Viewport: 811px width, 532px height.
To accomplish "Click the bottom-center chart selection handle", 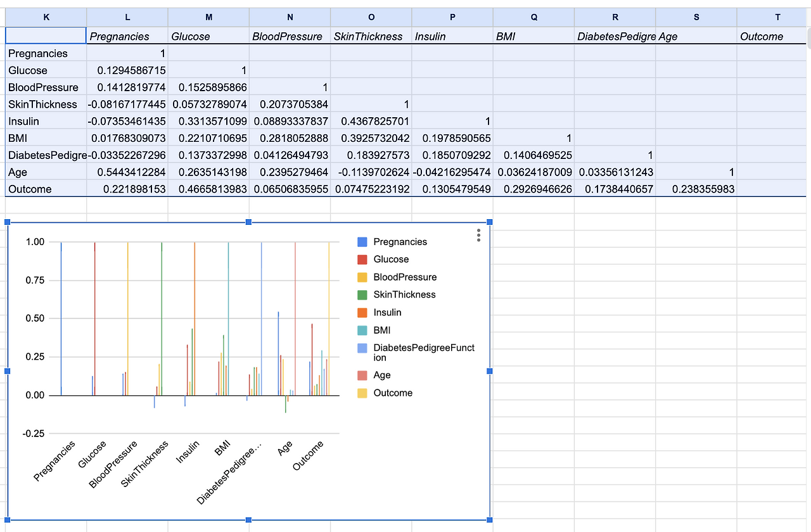I will [x=248, y=520].
